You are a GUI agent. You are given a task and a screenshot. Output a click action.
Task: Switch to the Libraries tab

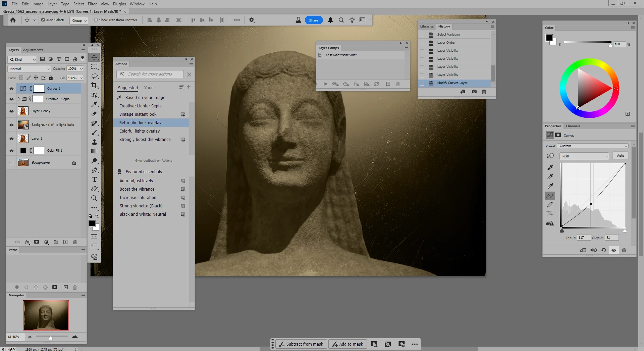[x=427, y=27]
